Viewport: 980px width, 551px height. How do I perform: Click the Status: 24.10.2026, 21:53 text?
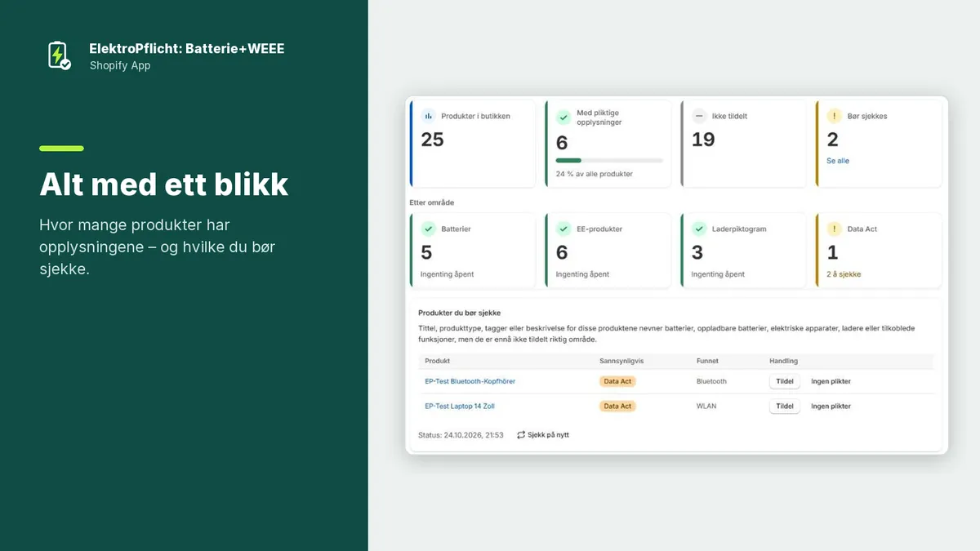pyautogui.click(x=461, y=435)
